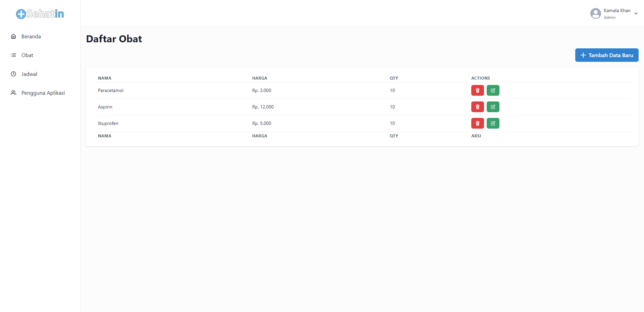Click the clock icon beside Jadwal
644x312 pixels.
13,74
